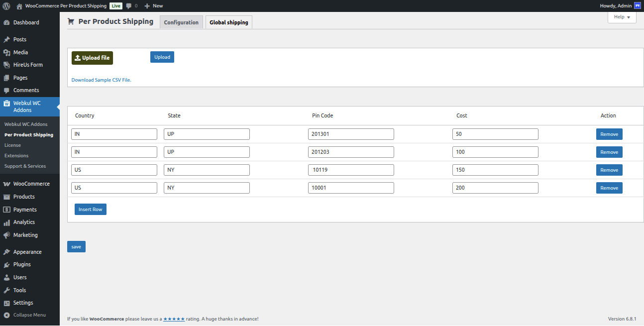
Task: Open the Media library icon
Action: [x=7, y=52]
